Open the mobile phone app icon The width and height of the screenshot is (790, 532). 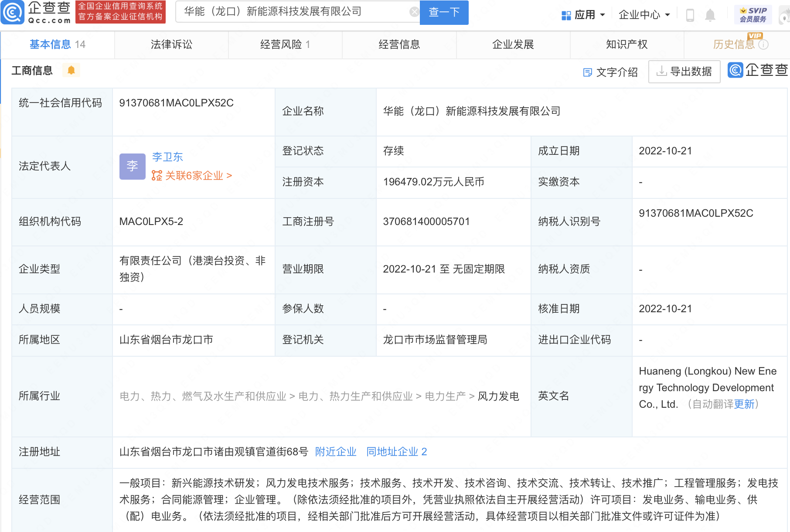pyautogui.click(x=690, y=15)
